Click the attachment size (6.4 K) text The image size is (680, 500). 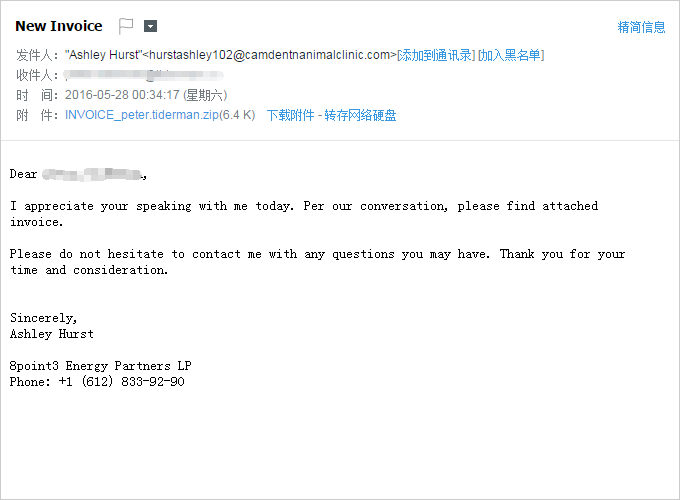coord(237,115)
